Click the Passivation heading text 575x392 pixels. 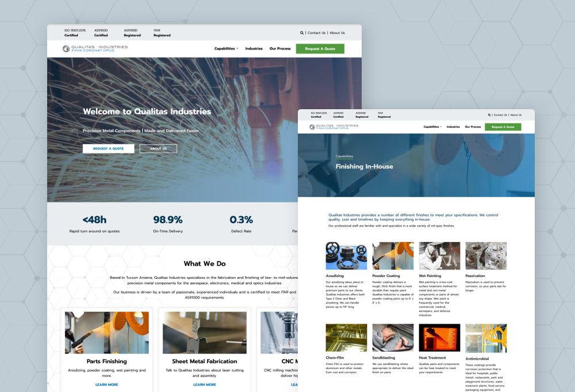pos(476,276)
